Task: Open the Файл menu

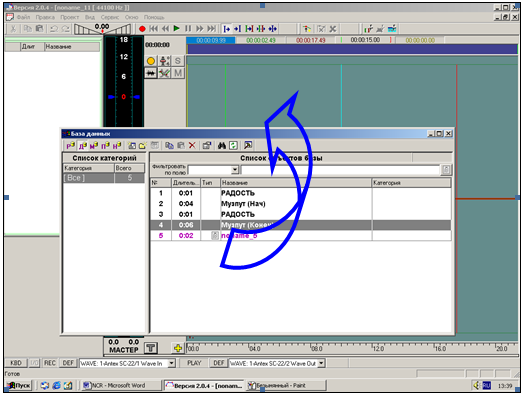Action: pyautogui.click(x=23, y=17)
